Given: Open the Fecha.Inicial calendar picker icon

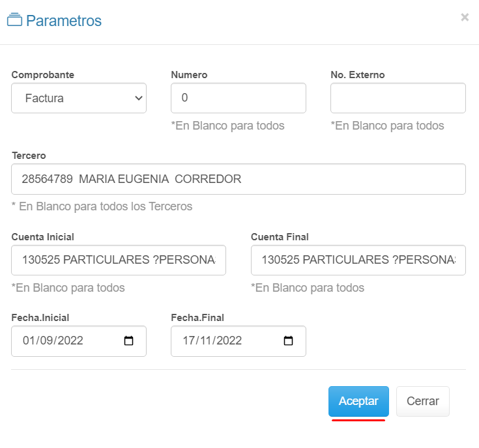Looking at the screenshot, I should [129, 341].
